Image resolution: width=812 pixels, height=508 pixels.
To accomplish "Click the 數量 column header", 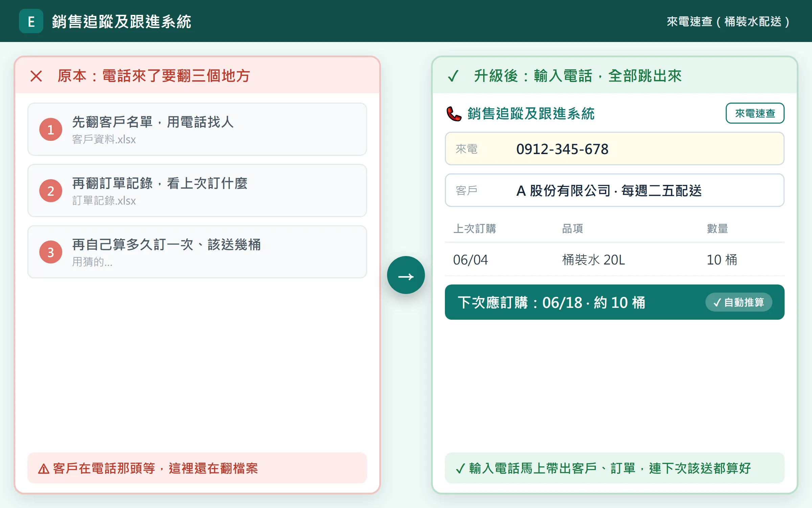I will pos(717,229).
